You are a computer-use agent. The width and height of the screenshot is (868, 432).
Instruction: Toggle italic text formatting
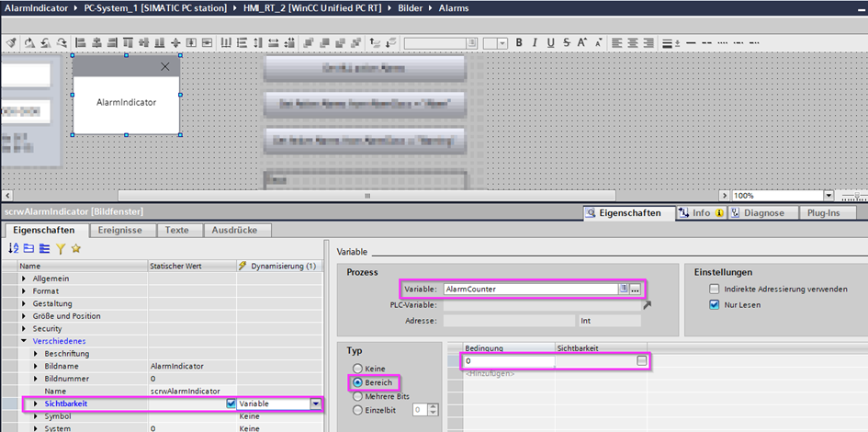[535, 42]
